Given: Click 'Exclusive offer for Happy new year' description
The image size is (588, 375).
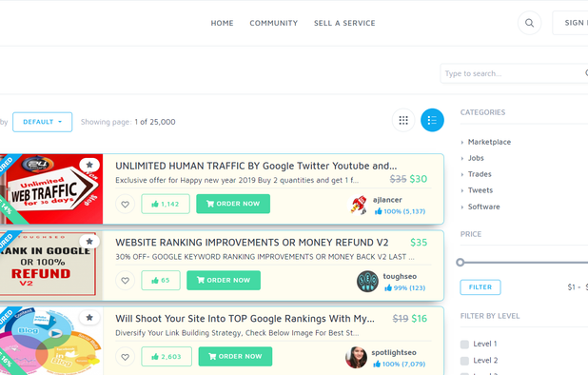Looking at the screenshot, I should [x=237, y=181].
